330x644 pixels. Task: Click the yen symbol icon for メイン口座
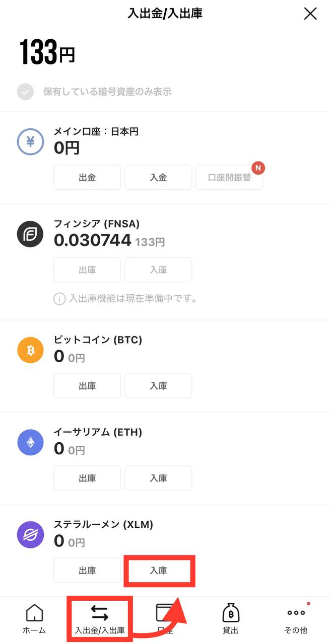(x=30, y=142)
